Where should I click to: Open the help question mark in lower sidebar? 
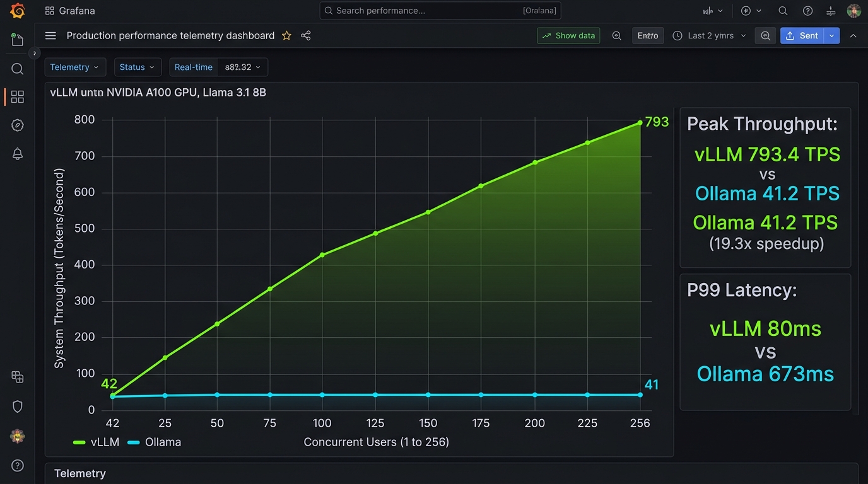click(18, 466)
